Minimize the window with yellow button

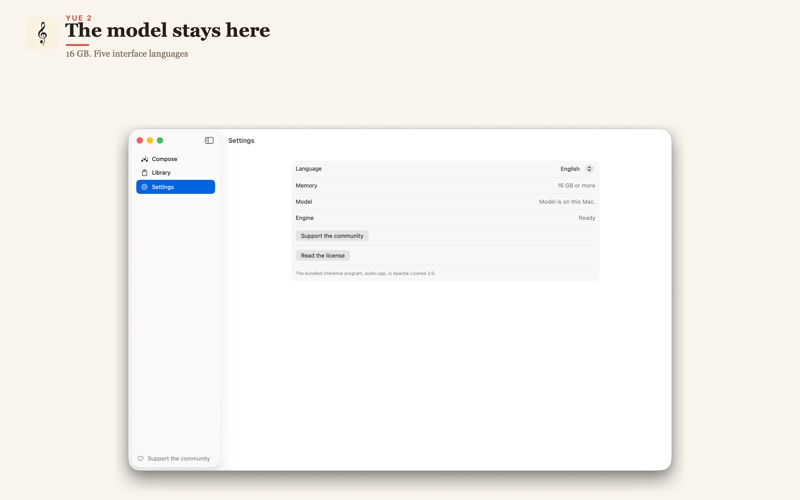150,140
